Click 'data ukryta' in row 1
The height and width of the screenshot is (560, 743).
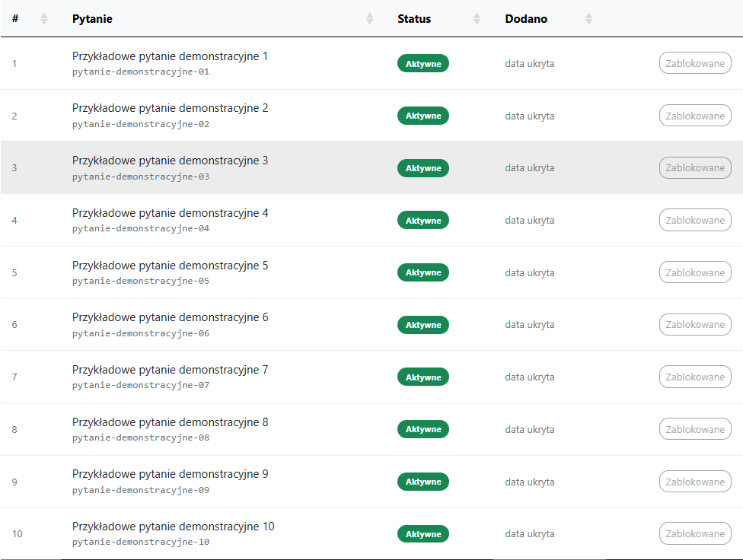tap(530, 63)
